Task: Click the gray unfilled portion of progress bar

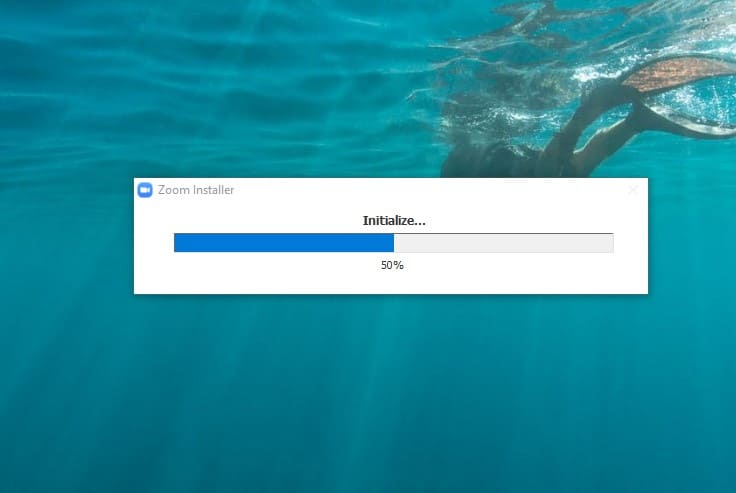Action: tap(503, 243)
